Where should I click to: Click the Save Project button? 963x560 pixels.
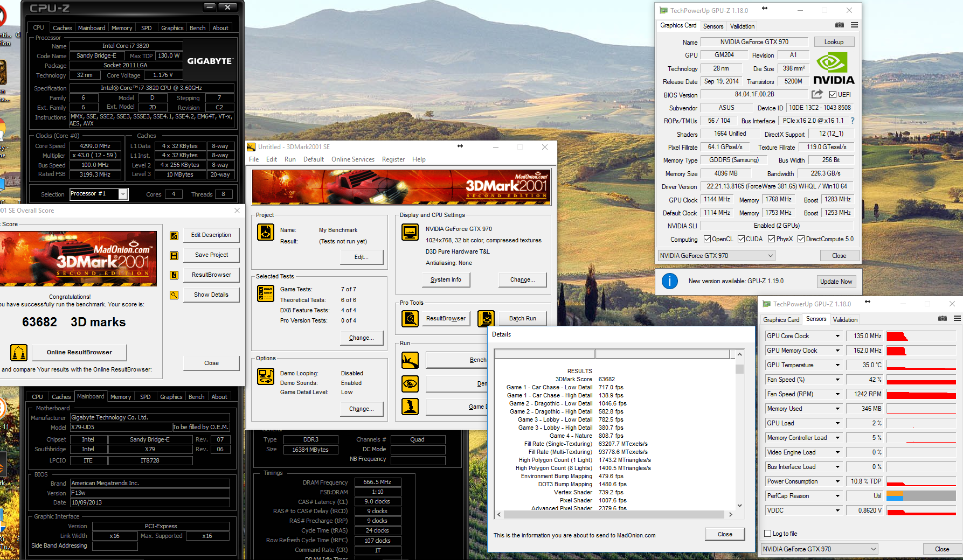coord(211,255)
